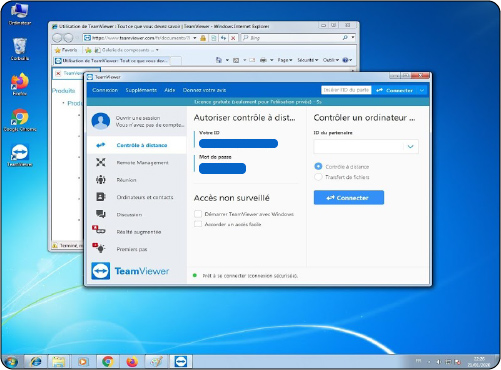This screenshot has height=370, width=501.
Task: Click the volume icon in system tray
Action: coord(439,362)
